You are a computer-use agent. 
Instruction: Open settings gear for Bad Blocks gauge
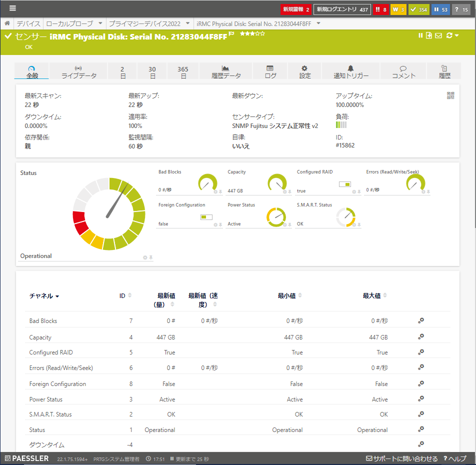click(x=215, y=192)
